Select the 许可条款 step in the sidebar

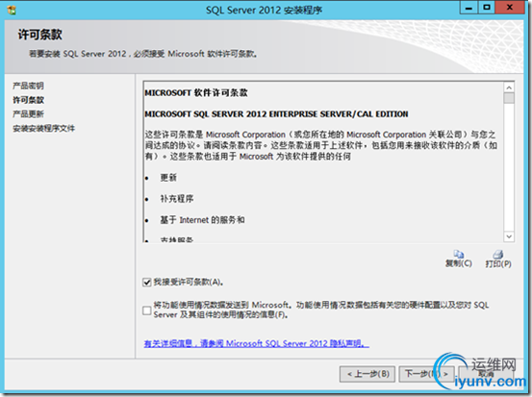tap(29, 100)
